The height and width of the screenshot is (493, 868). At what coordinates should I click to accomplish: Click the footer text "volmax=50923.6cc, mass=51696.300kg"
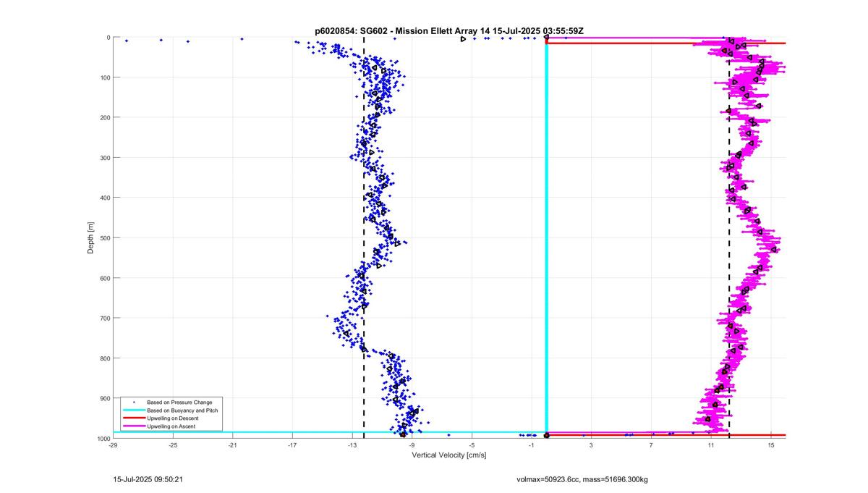click(582, 479)
